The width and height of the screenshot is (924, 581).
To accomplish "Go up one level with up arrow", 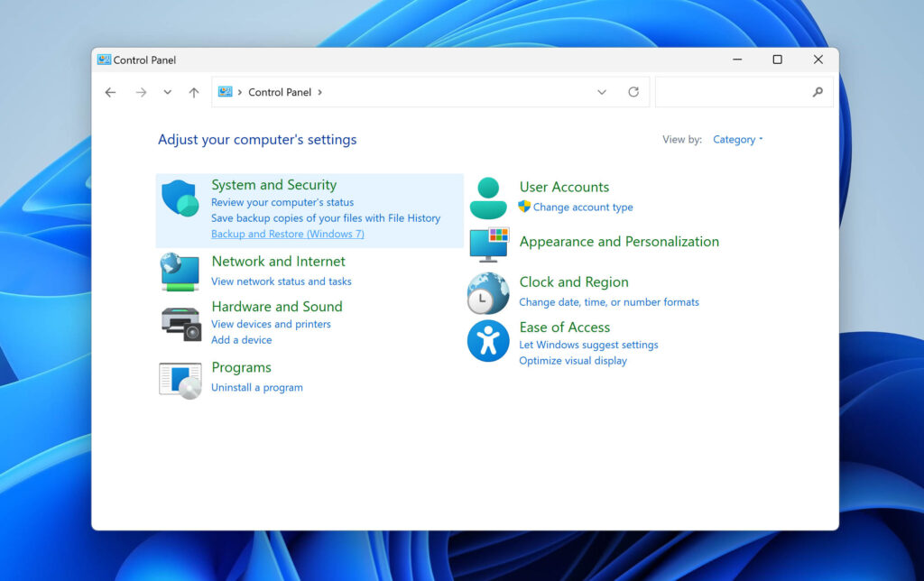I will coord(194,93).
